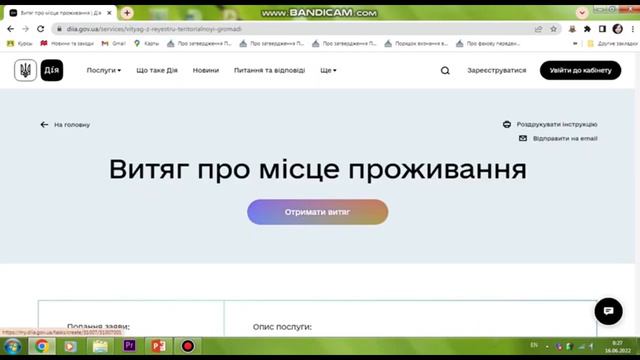This screenshot has height=360, width=640.
Task: Click the back arrow beside На головну
Action: [x=44, y=124]
